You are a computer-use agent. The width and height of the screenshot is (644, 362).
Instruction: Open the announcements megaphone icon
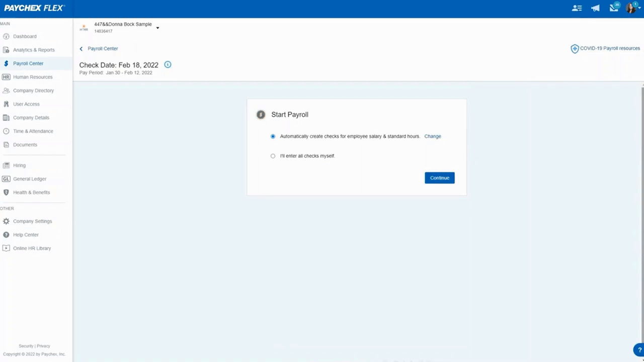click(595, 8)
